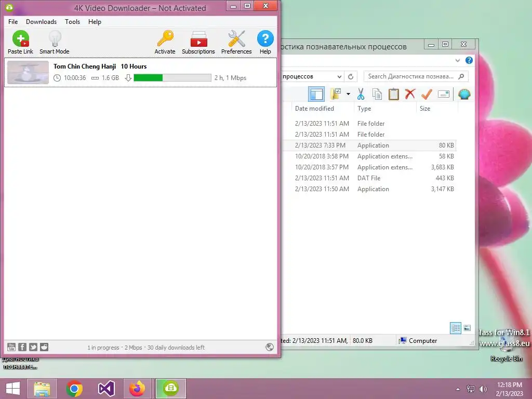Image resolution: width=532 pixels, height=399 pixels.
Task: Click the red X Delete icon
Action: (410, 94)
